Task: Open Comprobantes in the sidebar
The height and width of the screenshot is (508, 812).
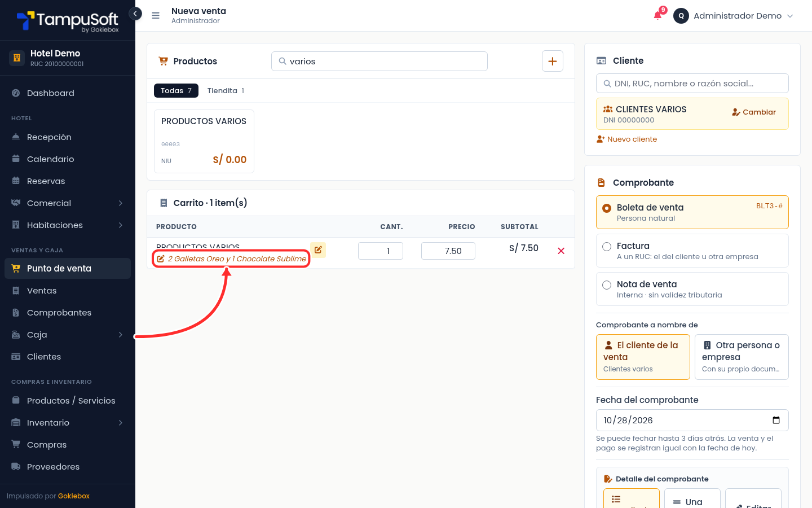Action: pos(68,313)
